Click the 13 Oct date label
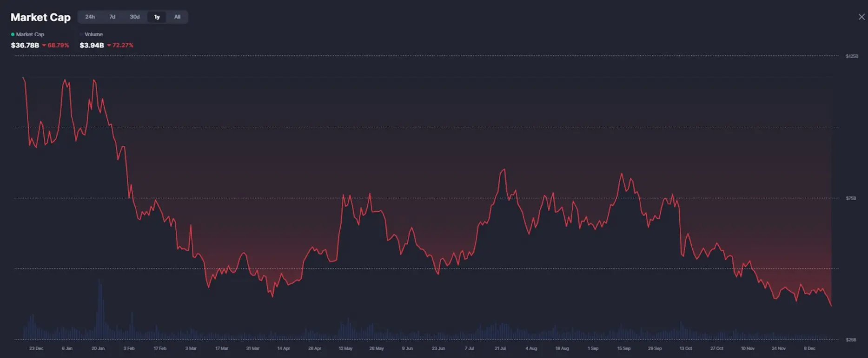Screen dimensions: 868x358 [686, 348]
